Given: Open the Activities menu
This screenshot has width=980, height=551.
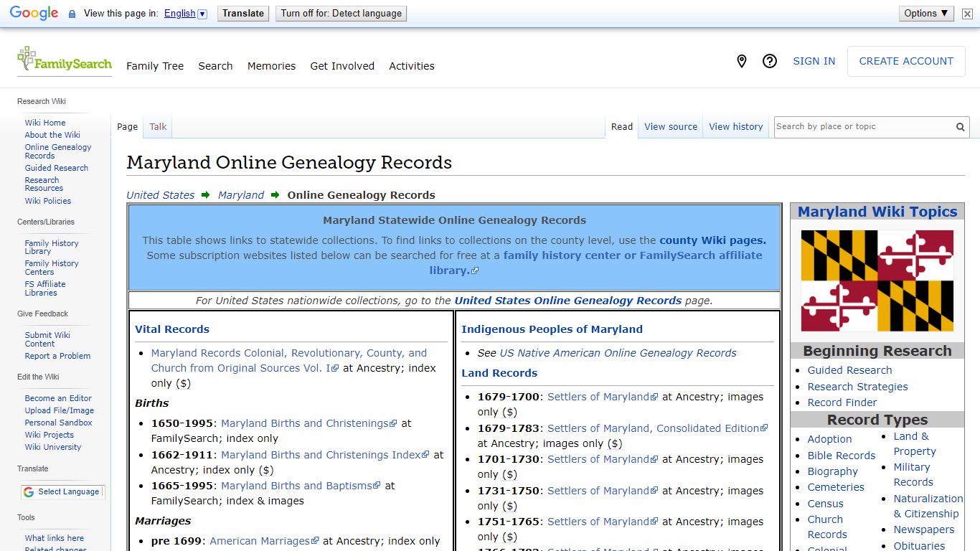Looking at the screenshot, I should [x=412, y=66].
